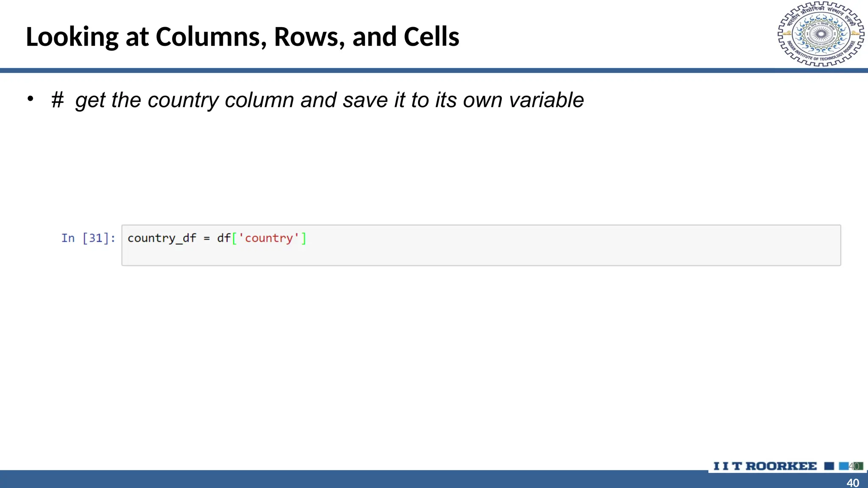The image size is (868, 488).
Task: Click the word 'variable' in the bullet text
Action: pyautogui.click(x=546, y=100)
